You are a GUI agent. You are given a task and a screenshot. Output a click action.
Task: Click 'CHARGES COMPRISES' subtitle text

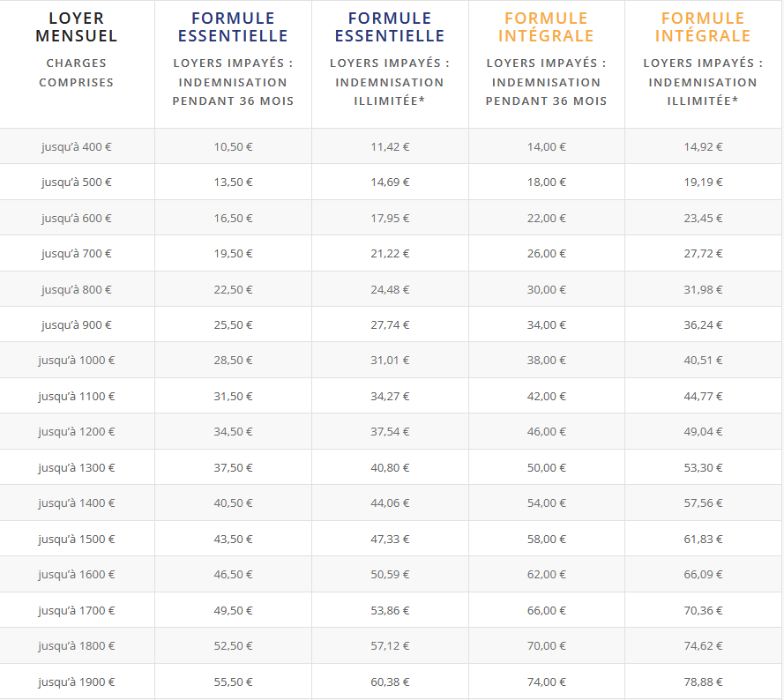(77, 72)
